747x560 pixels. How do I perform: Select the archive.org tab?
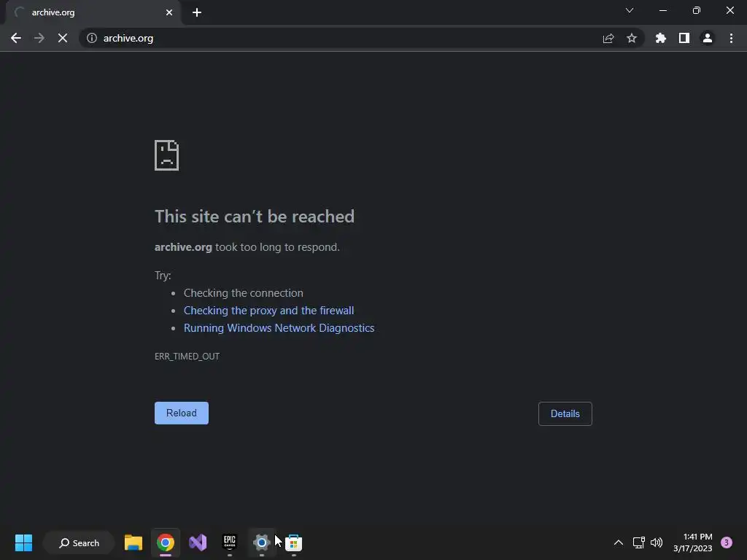pyautogui.click(x=93, y=12)
